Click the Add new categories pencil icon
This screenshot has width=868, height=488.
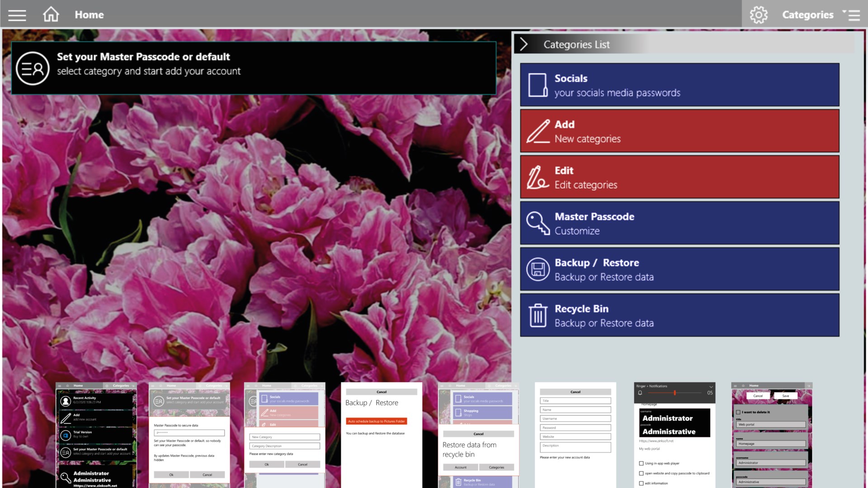538,131
